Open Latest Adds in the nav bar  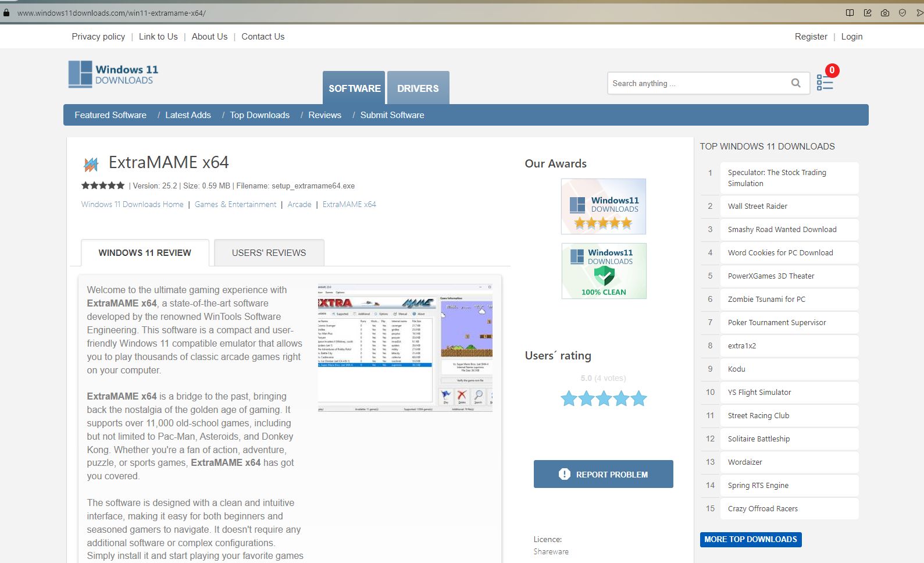pos(188,115)
